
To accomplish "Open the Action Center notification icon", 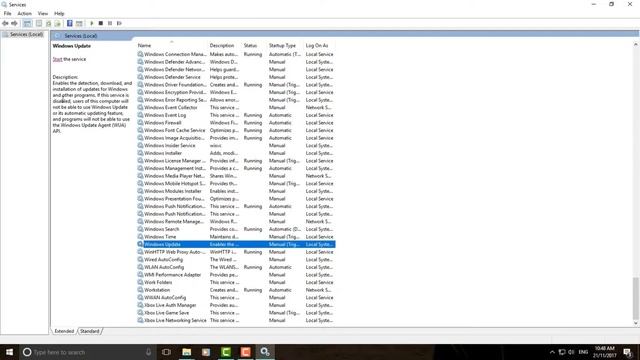I will pyautogui.click(x=628, y=352).
